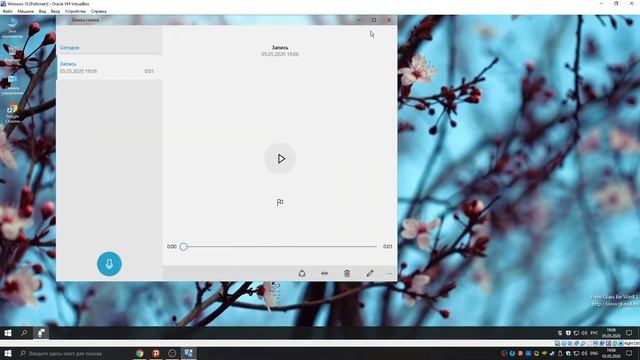Viewport: 640px width, 360px height.
Task: Click the playback position slider handle
Action: tap(184, 247)
